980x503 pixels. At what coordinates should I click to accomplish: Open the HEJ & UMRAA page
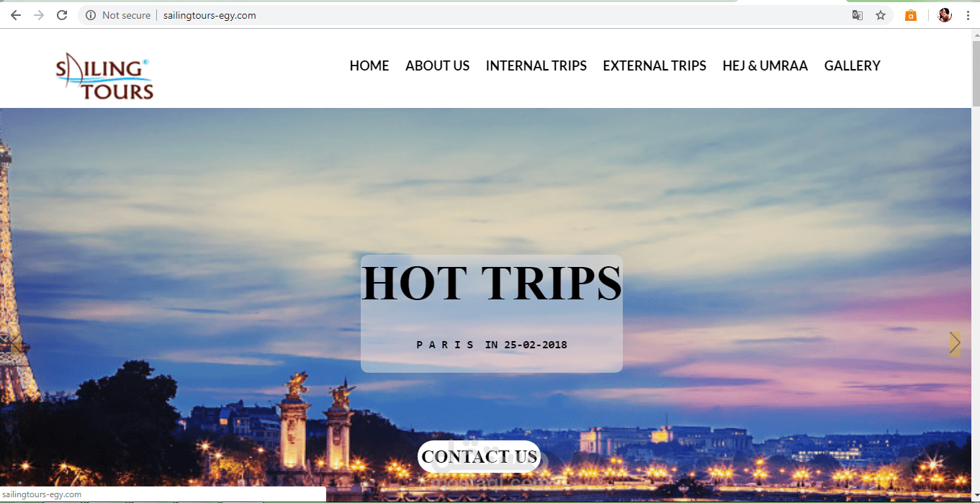pyautogui.click(x=765, y=65)
